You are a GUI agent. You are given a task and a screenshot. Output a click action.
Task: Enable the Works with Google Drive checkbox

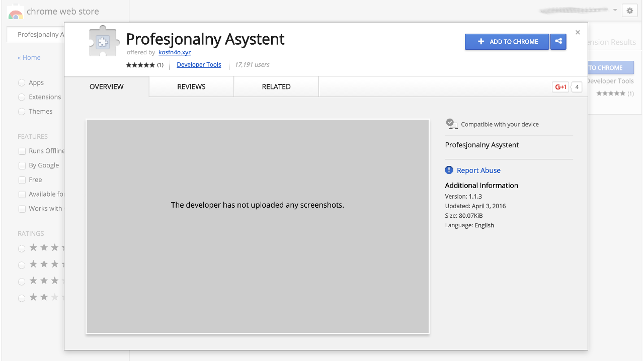(22, 209)
